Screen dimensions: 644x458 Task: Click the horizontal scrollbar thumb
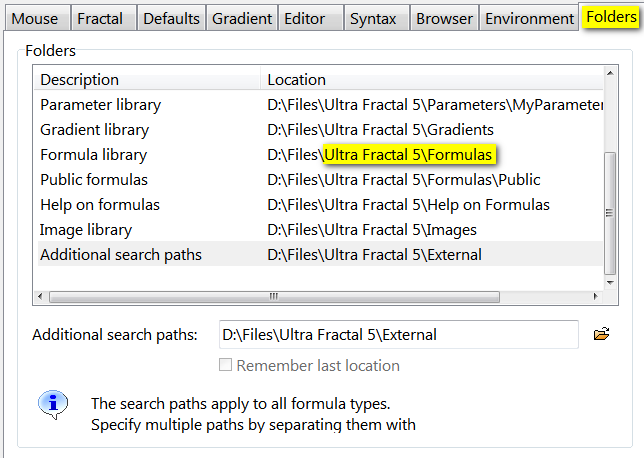point(274,297)
